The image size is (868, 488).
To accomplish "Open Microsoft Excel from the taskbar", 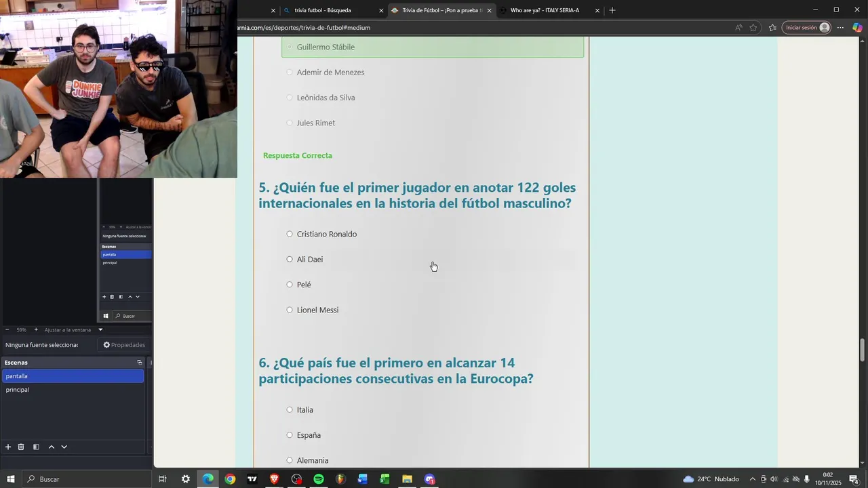I will point(384,479).
